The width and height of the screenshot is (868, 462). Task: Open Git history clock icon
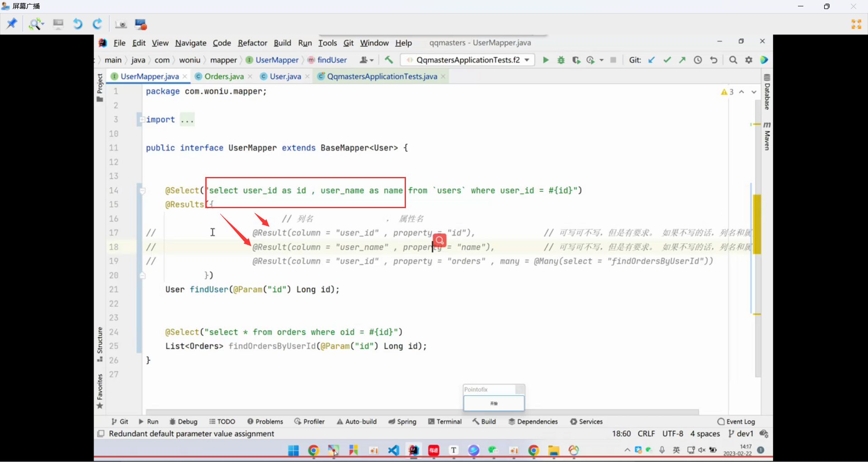click(x=698, y=60)
